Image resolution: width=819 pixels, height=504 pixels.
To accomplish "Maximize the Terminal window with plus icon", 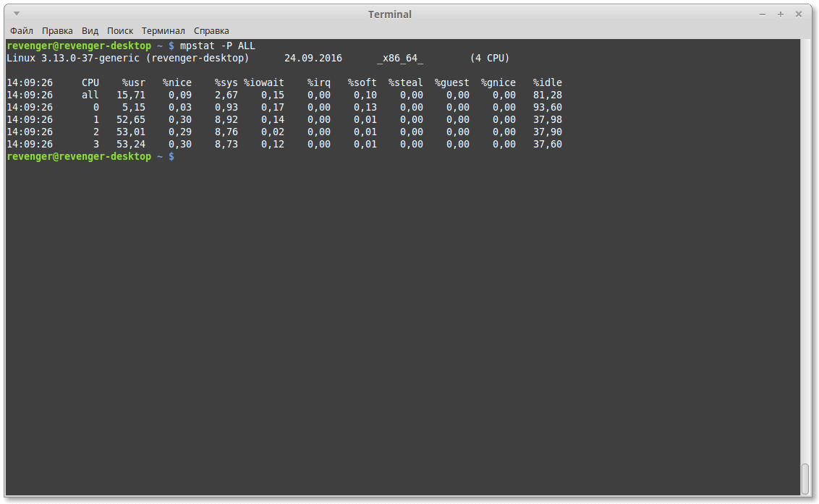I will point(781,14).
